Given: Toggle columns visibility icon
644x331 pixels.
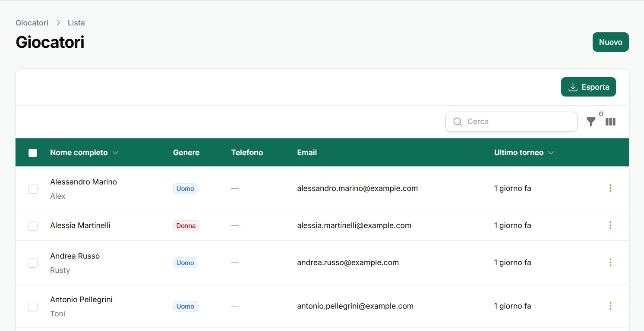Looking at the screenshot, I should click(x=610, y=122).
